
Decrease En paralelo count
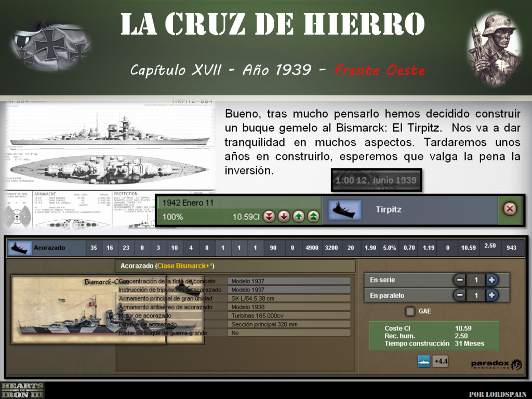click(460, 295)
